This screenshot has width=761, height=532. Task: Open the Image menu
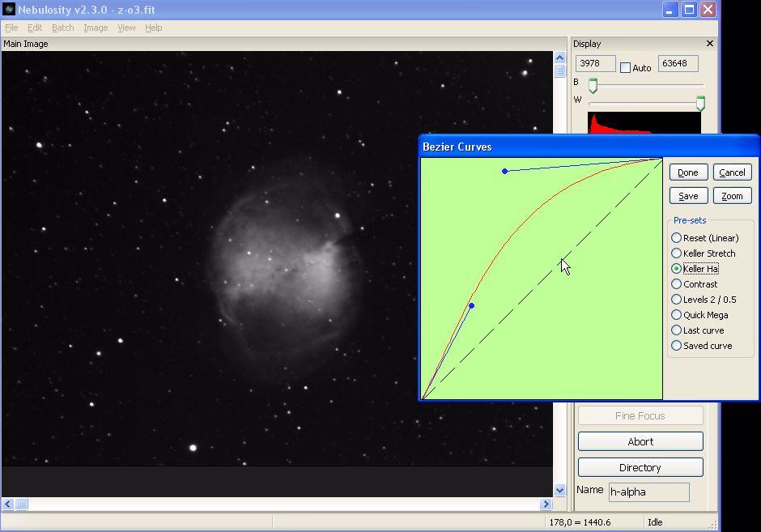coord(96,28)
